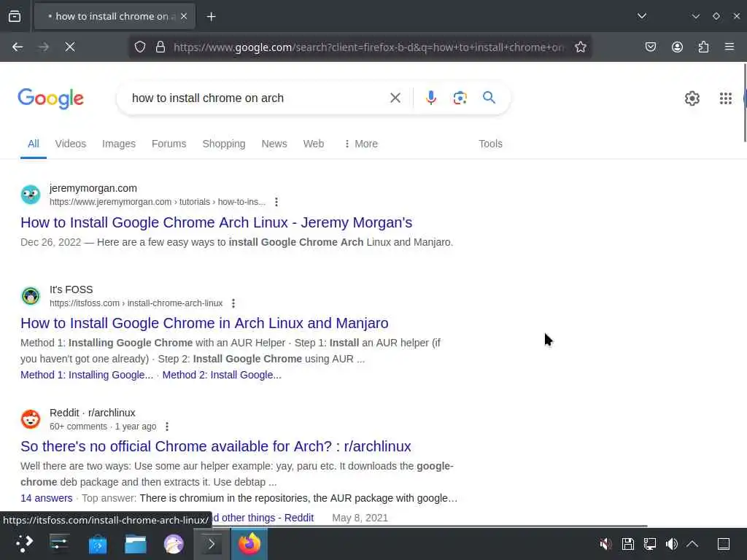Click the Reddit site favicon
Screen dimensions: 747x560
pyautogui.click(x=31, y=419)
